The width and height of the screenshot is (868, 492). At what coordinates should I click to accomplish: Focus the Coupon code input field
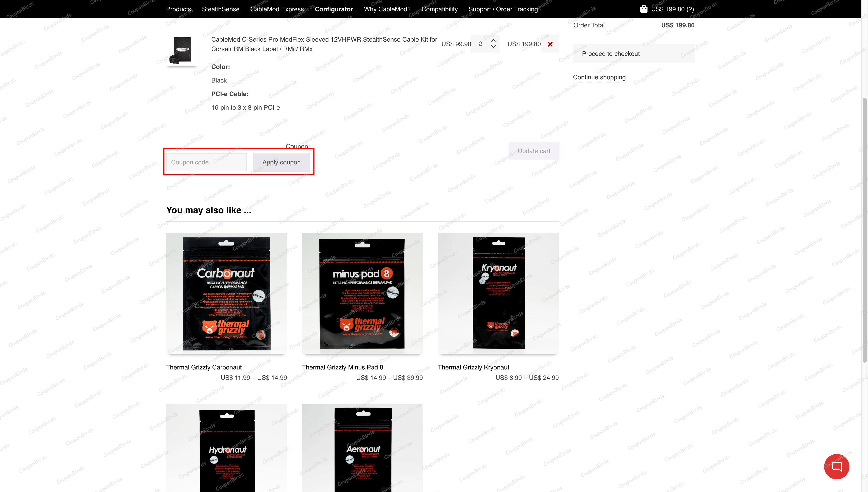point(206,162)
